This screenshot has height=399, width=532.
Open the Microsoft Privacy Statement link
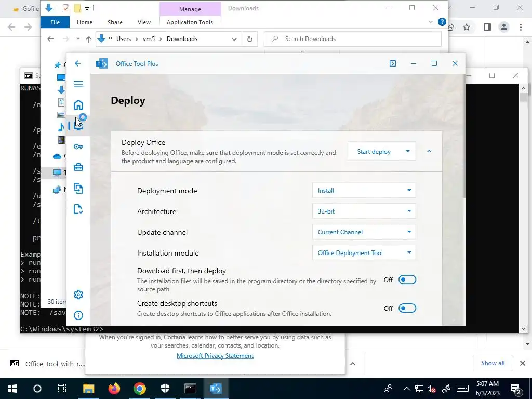click(x=215, y=355)
